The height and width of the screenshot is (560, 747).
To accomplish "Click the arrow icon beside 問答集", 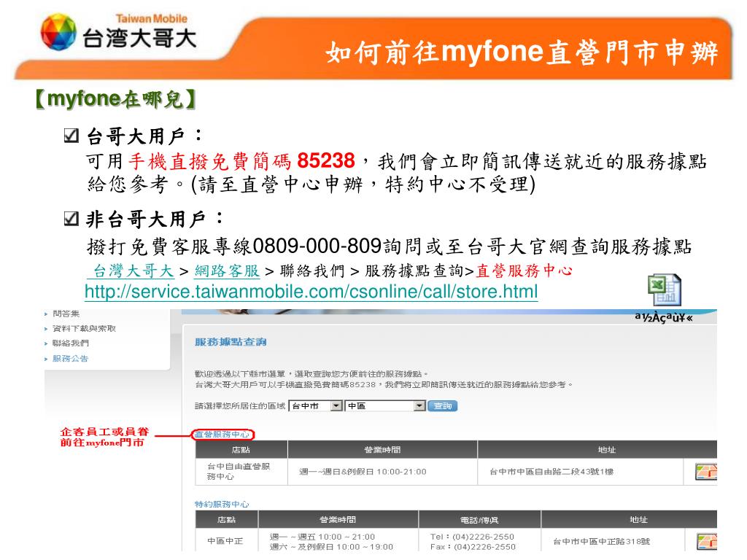I will click(46, 312).
